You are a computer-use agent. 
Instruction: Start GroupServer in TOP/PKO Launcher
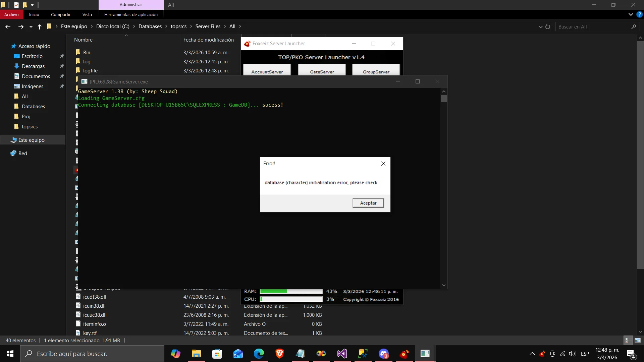(x=376, y=71)
